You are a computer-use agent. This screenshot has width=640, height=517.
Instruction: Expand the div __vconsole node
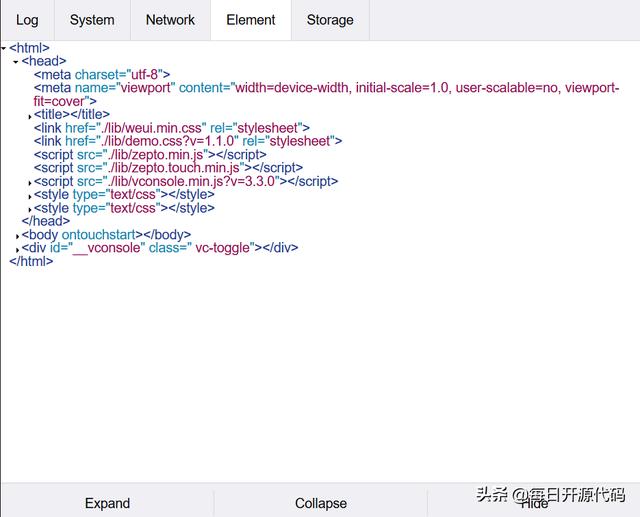pos(18,249)
